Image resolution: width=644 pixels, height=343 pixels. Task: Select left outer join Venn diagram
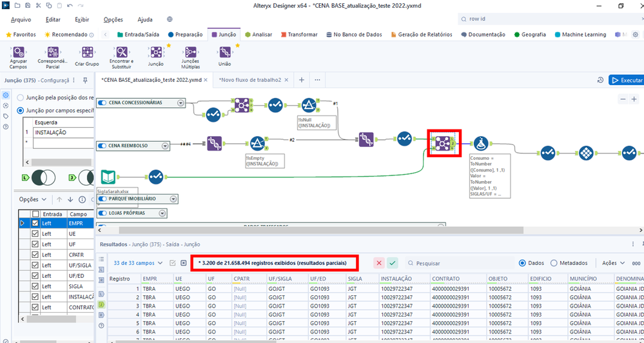(x=44, y=177)
